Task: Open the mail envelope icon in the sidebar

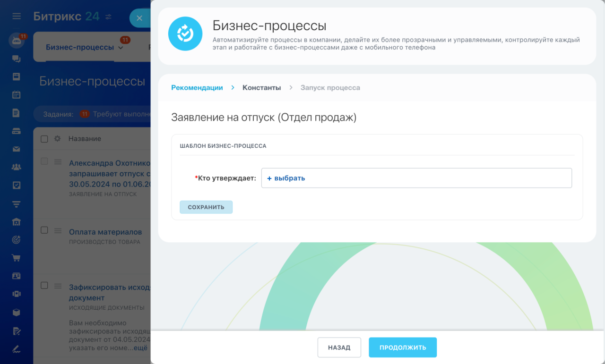Action: tap(17, 149)
